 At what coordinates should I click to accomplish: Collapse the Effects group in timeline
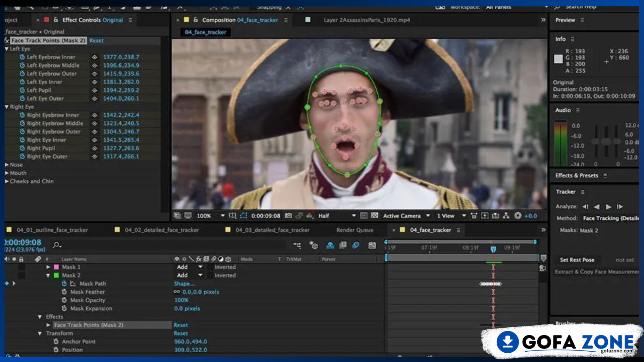click(40, 317)
